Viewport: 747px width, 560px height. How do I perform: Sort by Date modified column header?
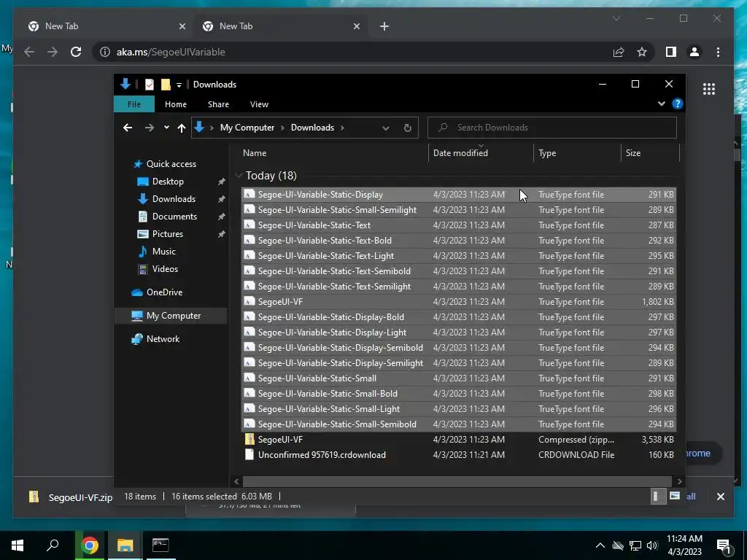(x=481, y=153)
